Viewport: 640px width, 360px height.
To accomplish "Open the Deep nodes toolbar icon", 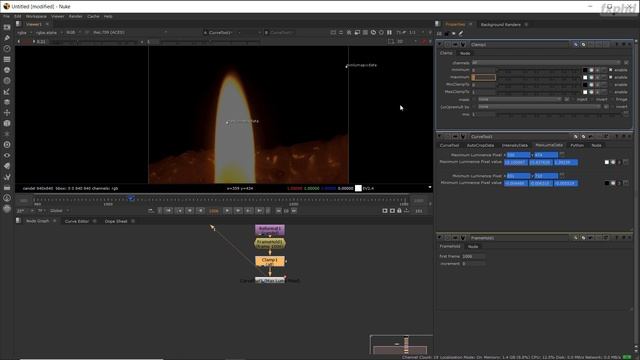I will point(7,144).
